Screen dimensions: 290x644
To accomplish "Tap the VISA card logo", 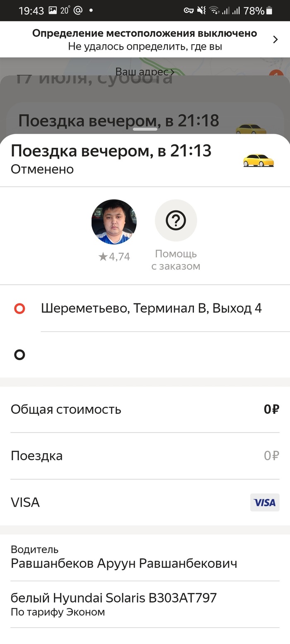I will [265, 502].
